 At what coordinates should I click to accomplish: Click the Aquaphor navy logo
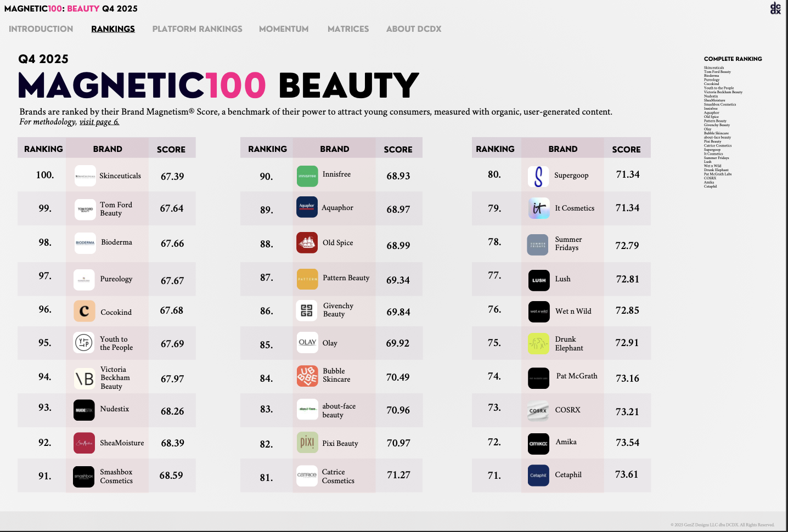tap(307, 207)
